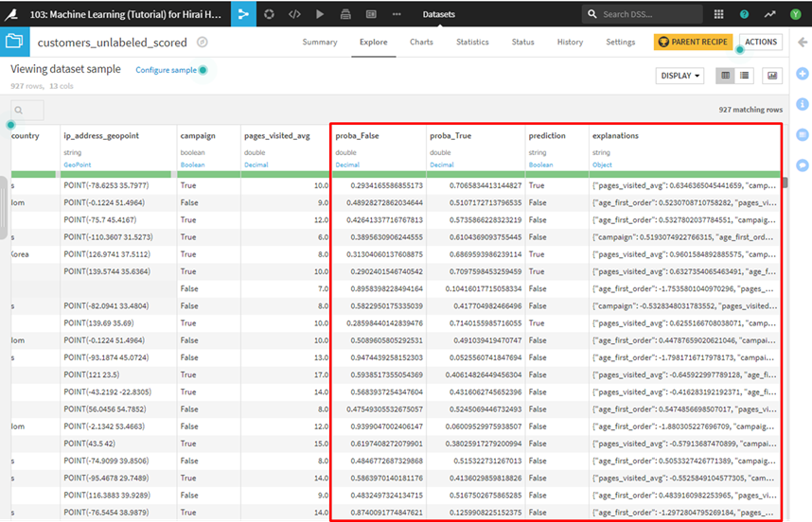812x522 pixels.
Task: Open the History tab
Action: (570, 42)
